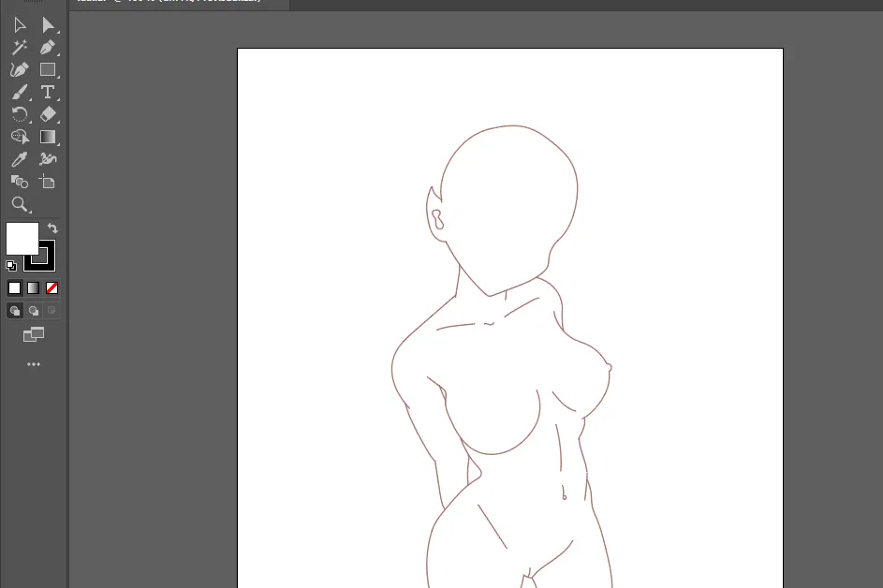Viewport: 883px width, 588px height.
Task: Swap fill and stroke colors
Action: pyautogui.click(x=52, y=228)
